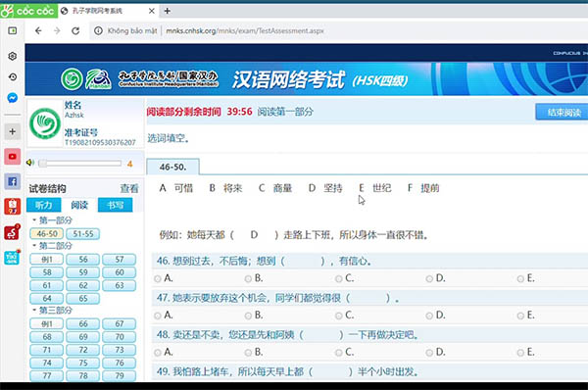Switch to 书写 section tab

pyautogui.click(x=115, y=205)
